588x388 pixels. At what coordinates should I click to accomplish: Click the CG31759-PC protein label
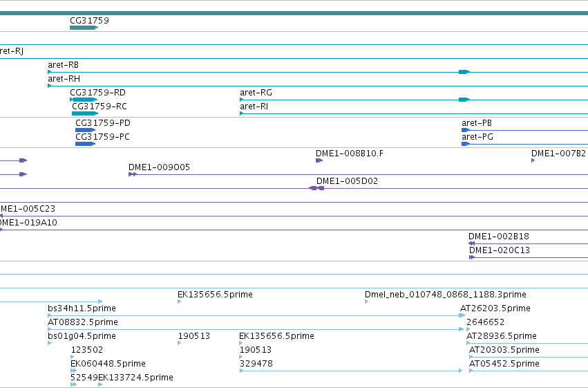[x=102, y=137]
